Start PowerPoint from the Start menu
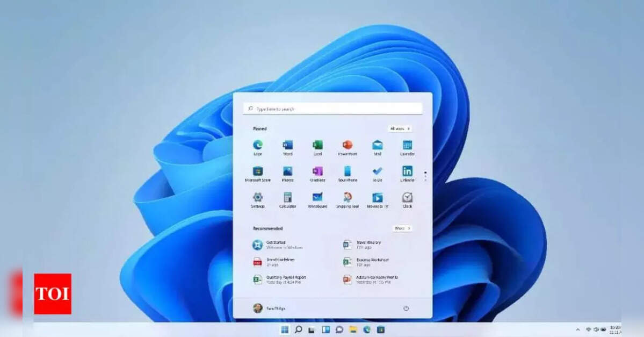 click(347, 145)
